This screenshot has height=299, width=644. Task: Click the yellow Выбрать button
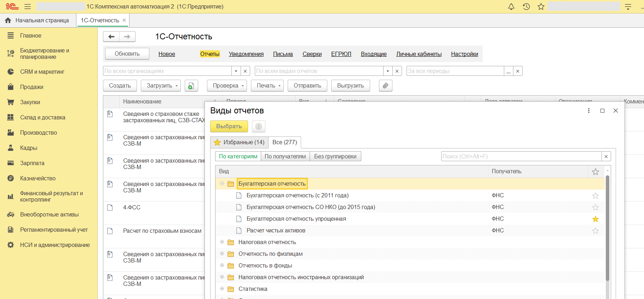click(229, 126)
